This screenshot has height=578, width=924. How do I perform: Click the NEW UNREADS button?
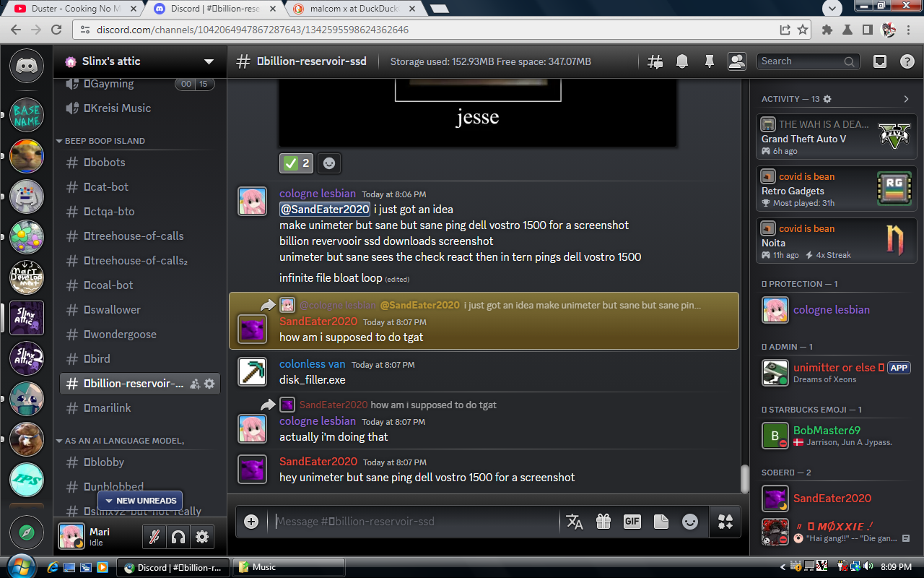(x=141, y=501)
